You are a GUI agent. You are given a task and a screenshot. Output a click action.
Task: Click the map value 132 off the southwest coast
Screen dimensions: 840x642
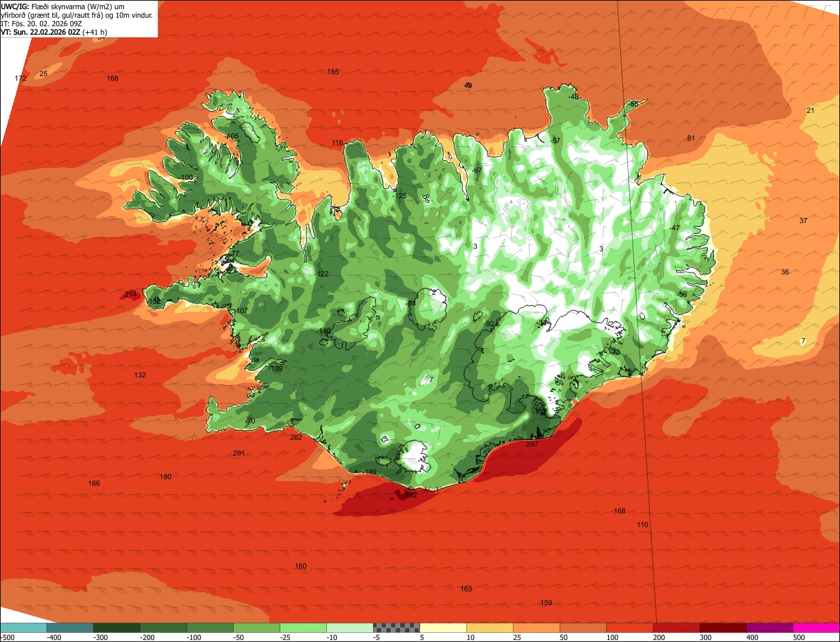coord(140,375)
